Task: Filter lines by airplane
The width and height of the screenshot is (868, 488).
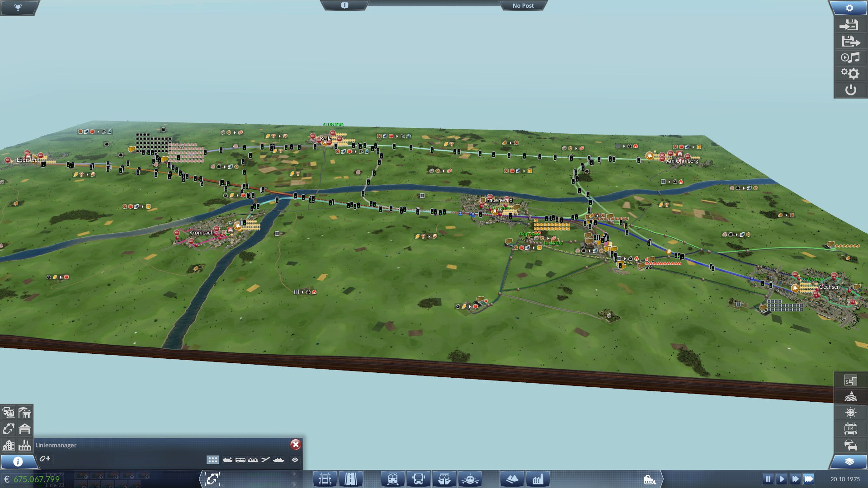Action: coord(266,460)
